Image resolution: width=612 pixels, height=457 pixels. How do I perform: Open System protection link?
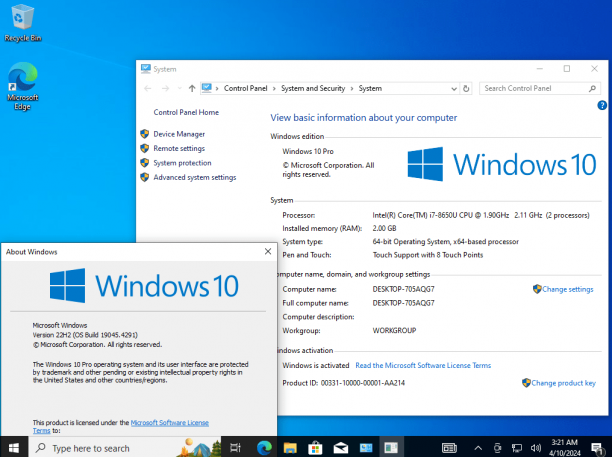click(x=182, y=163)
